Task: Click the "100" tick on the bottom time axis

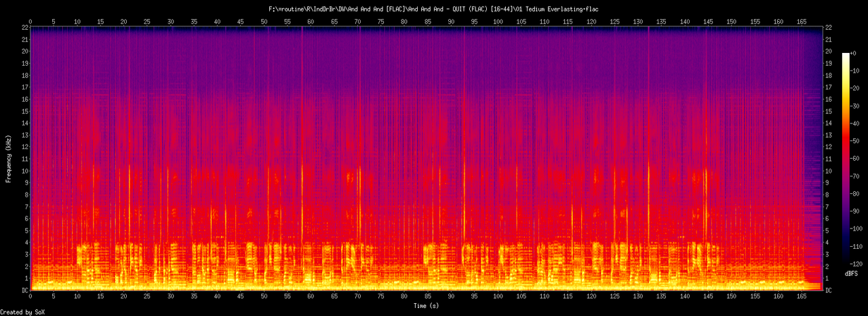Action: (498, 297)
